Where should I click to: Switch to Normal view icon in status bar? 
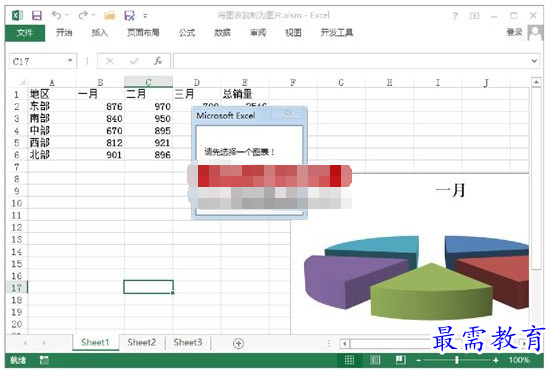click(x=349, y=360)
